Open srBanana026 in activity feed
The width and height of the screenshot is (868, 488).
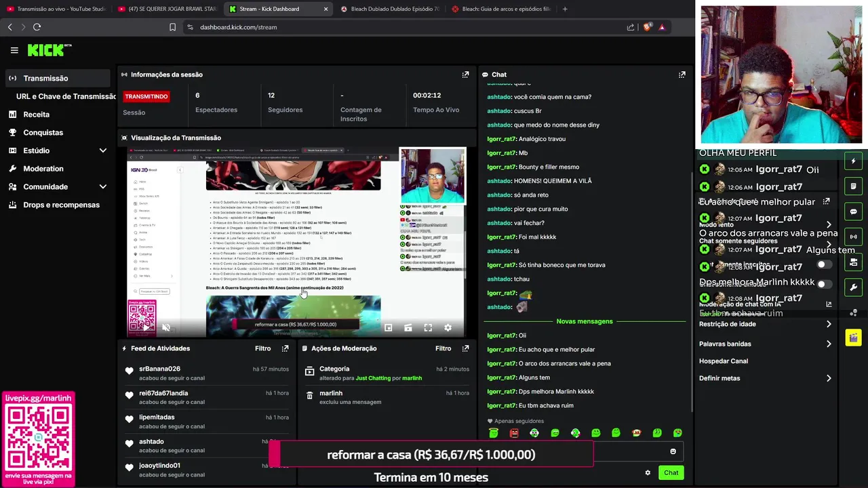coord(159,369)
